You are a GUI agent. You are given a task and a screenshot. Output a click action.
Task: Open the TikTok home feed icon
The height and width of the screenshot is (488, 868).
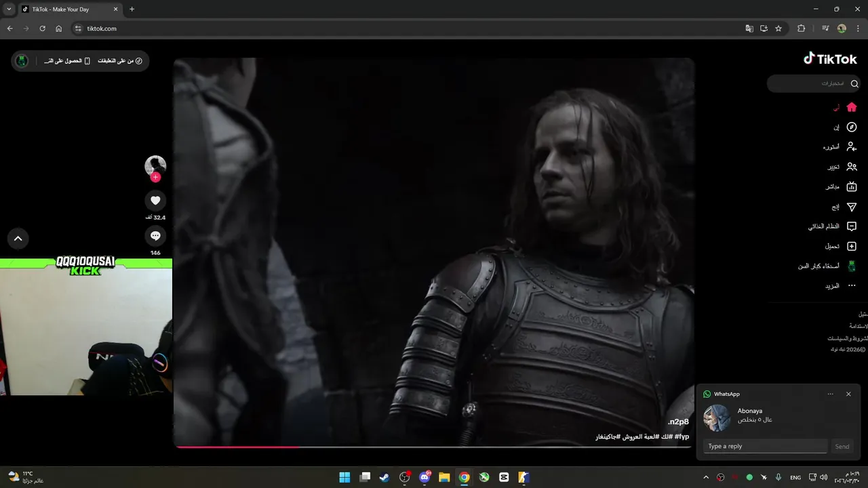tap(852, 107)
